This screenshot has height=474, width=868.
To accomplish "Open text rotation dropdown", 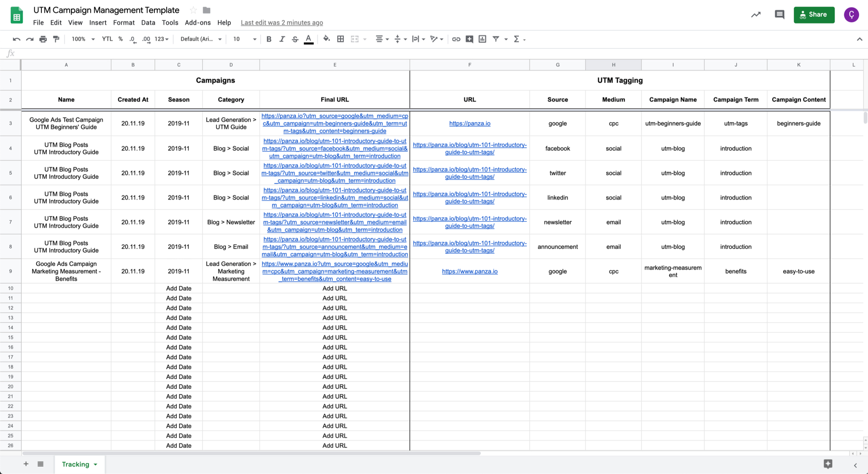I will [x=436, y=39].
